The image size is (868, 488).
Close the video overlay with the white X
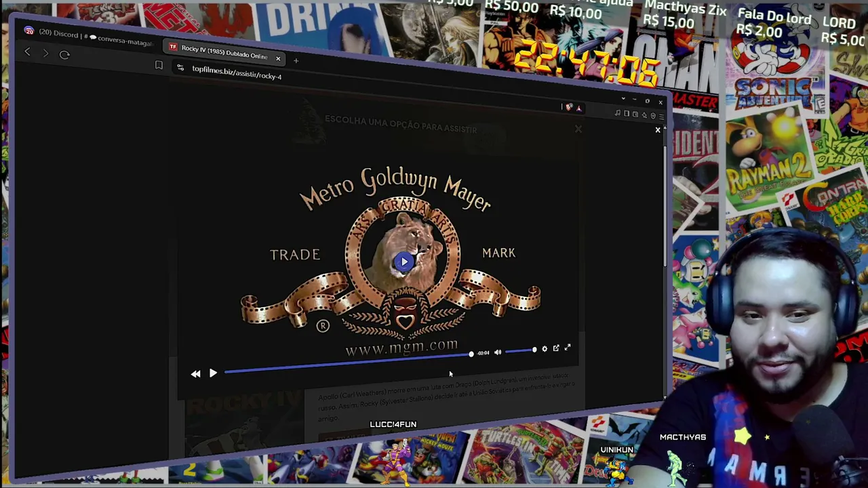pyautogui.click(x=657, y=129)
